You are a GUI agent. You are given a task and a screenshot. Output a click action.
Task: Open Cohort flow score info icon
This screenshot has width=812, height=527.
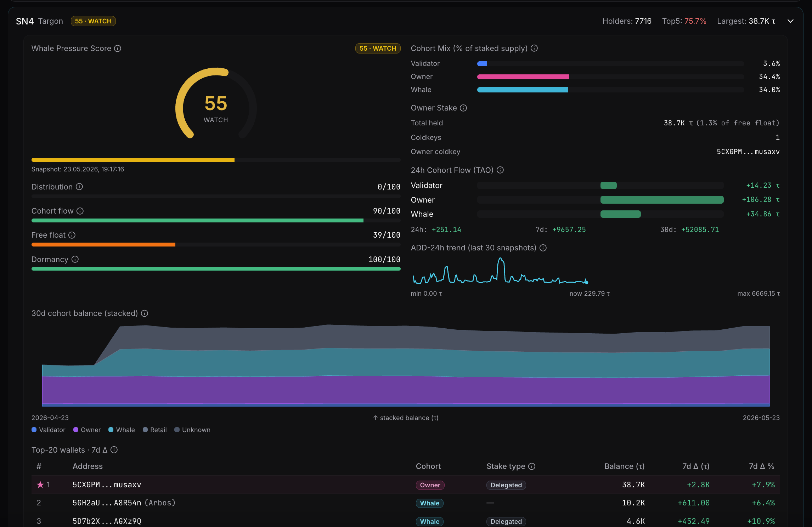pos(80,211)
